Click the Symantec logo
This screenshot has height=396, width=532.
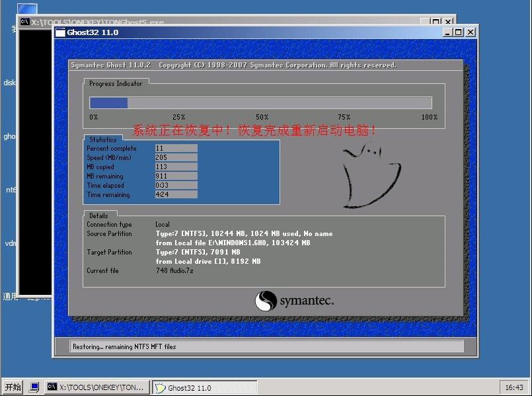point(294,301)
